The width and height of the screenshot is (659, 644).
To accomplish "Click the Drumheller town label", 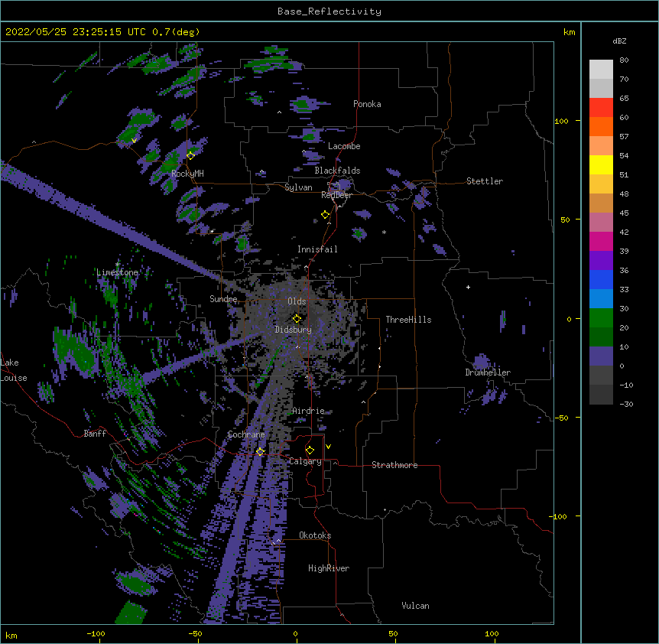I will pyautogui.click(x=488, y=372).
